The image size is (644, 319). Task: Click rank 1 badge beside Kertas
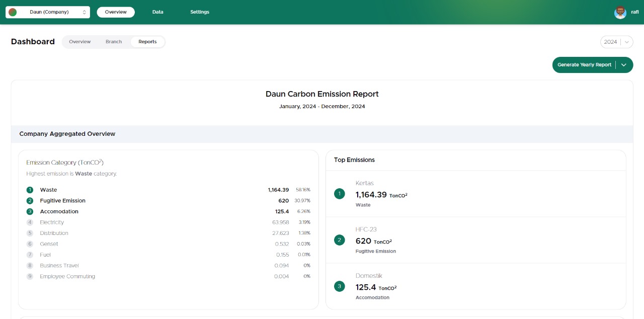340,194
